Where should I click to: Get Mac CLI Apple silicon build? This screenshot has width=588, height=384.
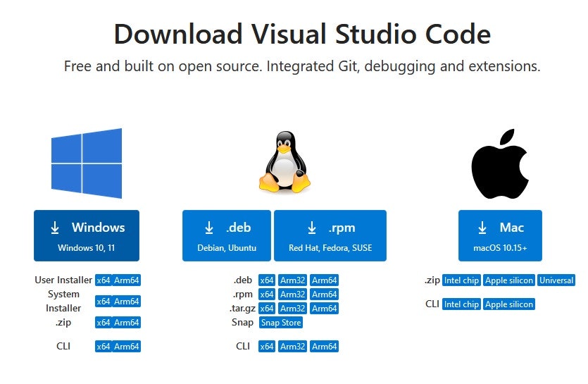[509, 304]
